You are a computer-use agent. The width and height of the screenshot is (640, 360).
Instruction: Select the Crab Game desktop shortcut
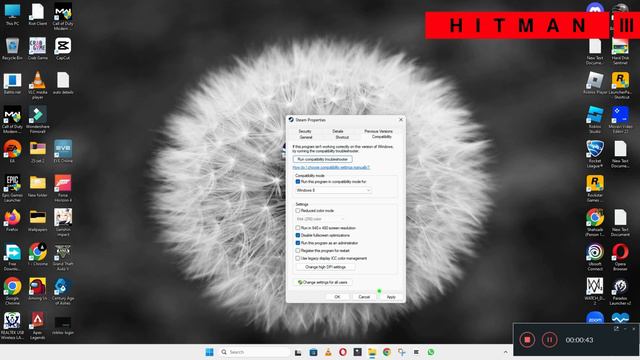point(38,49)
